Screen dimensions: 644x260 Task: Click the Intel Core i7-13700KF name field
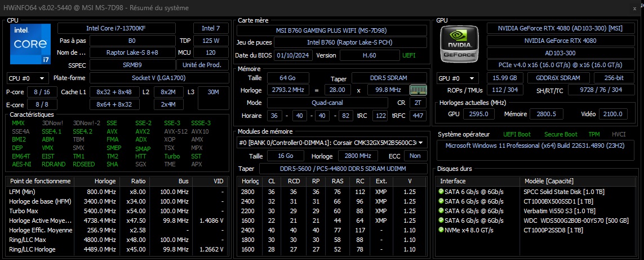click(x=117, y=28)
